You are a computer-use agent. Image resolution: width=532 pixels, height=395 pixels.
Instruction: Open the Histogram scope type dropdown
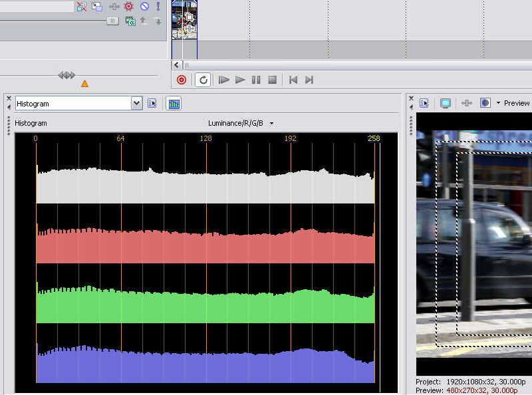[x=137, y=103]
